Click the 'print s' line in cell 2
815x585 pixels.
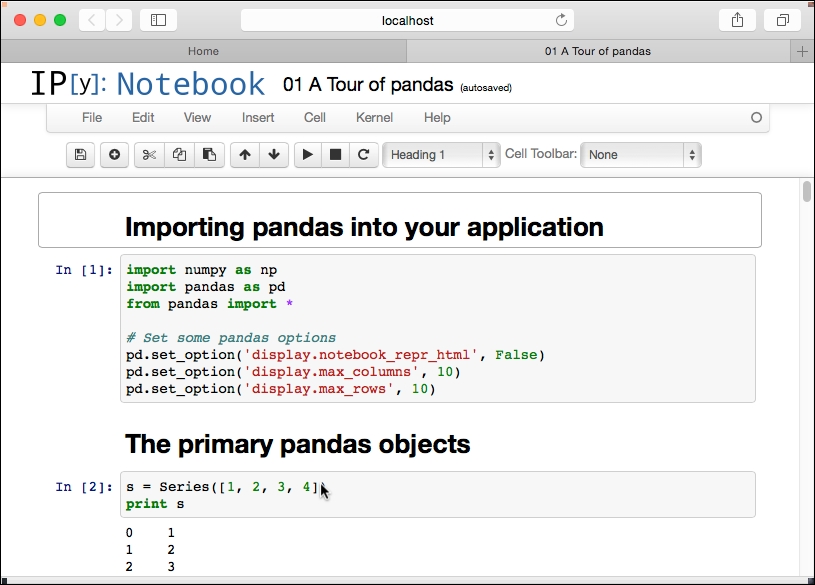click(155, 504)
